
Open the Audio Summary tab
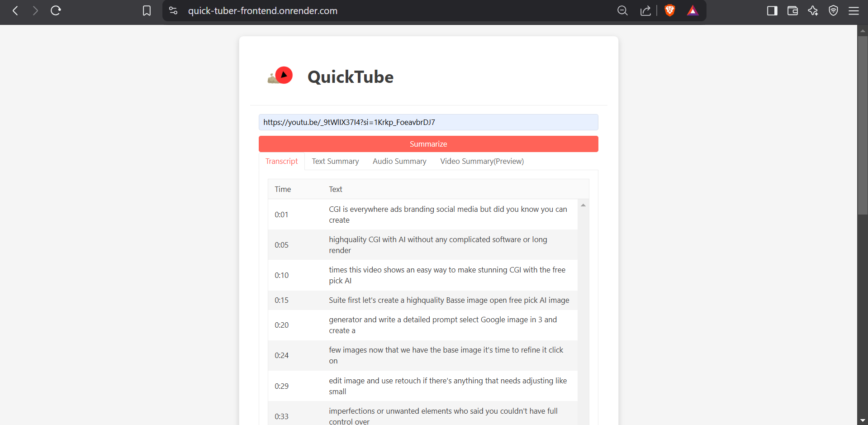(x=399, y=161)
